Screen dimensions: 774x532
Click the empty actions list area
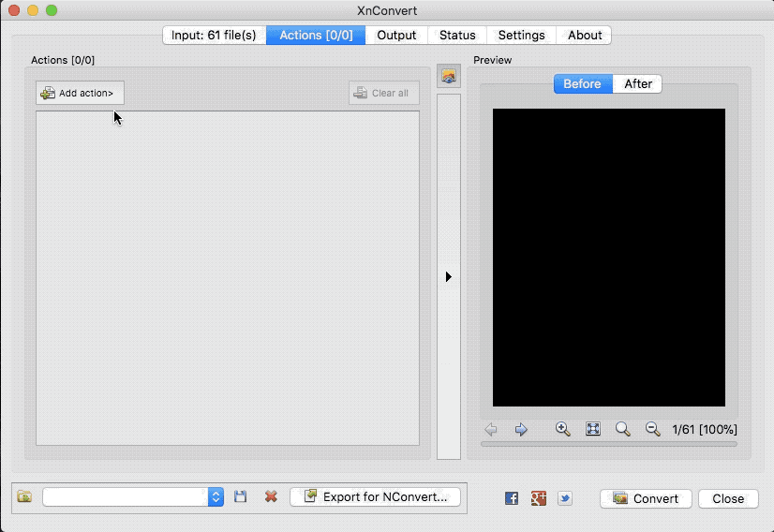(x=228, y=278)
